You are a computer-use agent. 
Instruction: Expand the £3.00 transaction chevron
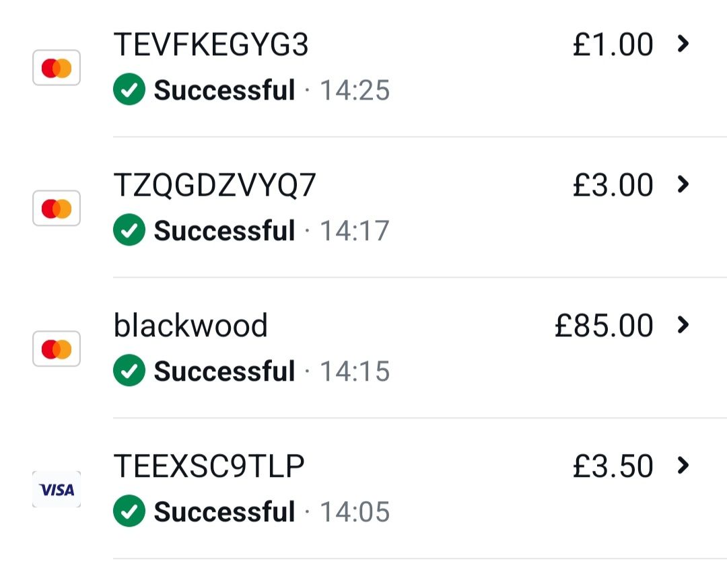(683, 184)
